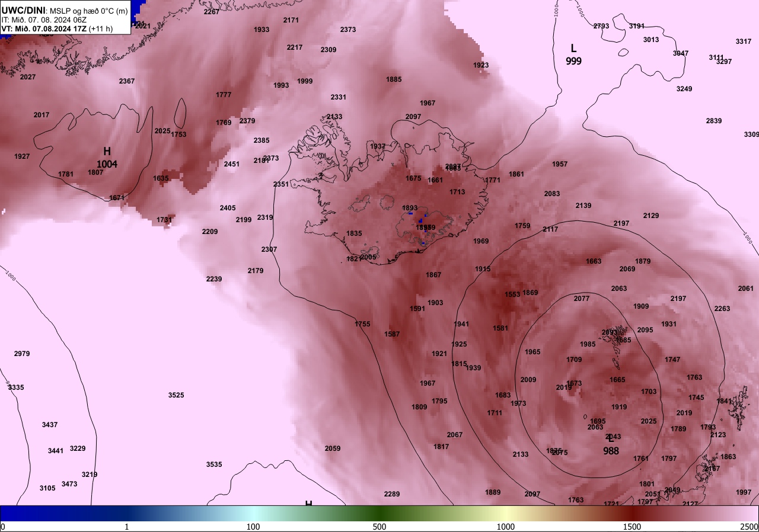
Task: Click the height value 1755
Action: click(x=362, y=324)
